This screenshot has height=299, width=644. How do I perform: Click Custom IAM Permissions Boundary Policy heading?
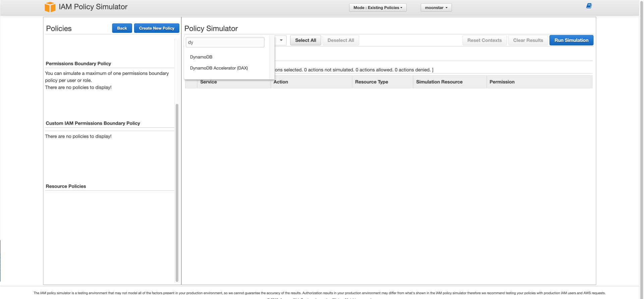point(93,123)
